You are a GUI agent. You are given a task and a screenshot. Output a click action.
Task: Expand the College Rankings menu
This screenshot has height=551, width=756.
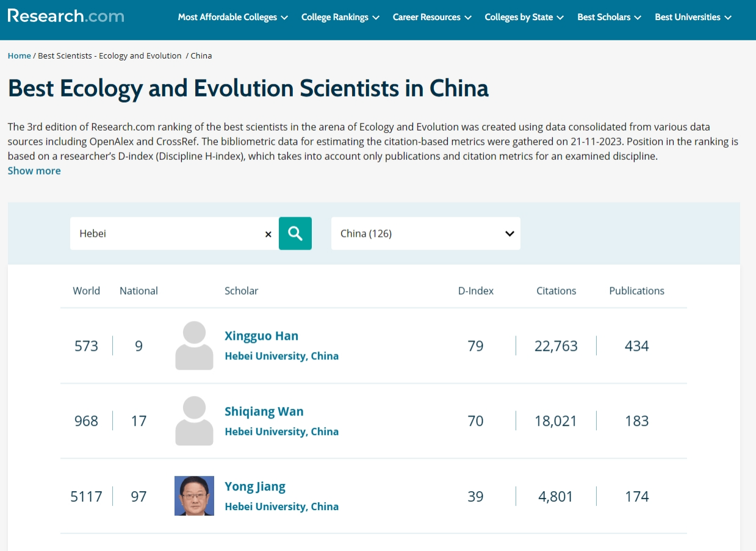(x=340, y=17)
